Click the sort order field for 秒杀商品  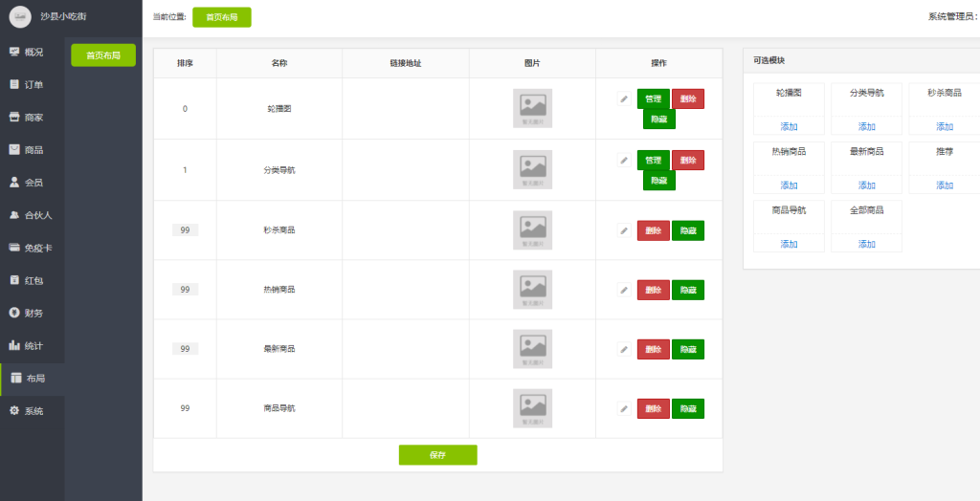[x=185, y=229]
